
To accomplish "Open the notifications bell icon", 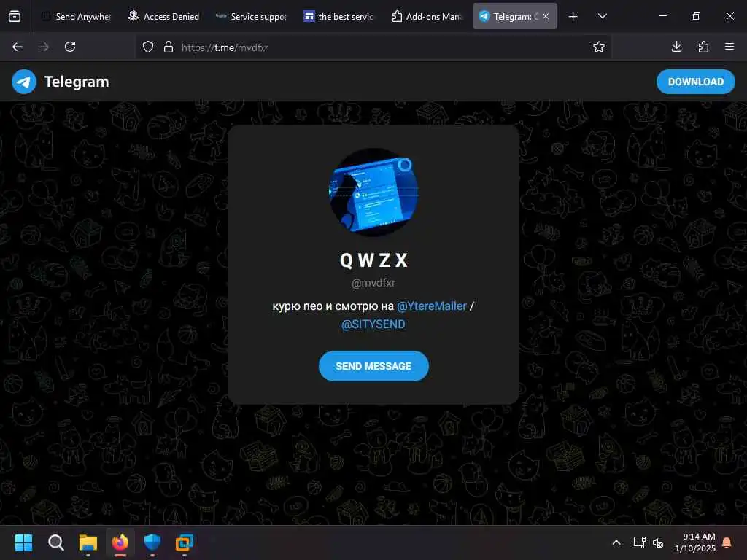I will point(727,542).
